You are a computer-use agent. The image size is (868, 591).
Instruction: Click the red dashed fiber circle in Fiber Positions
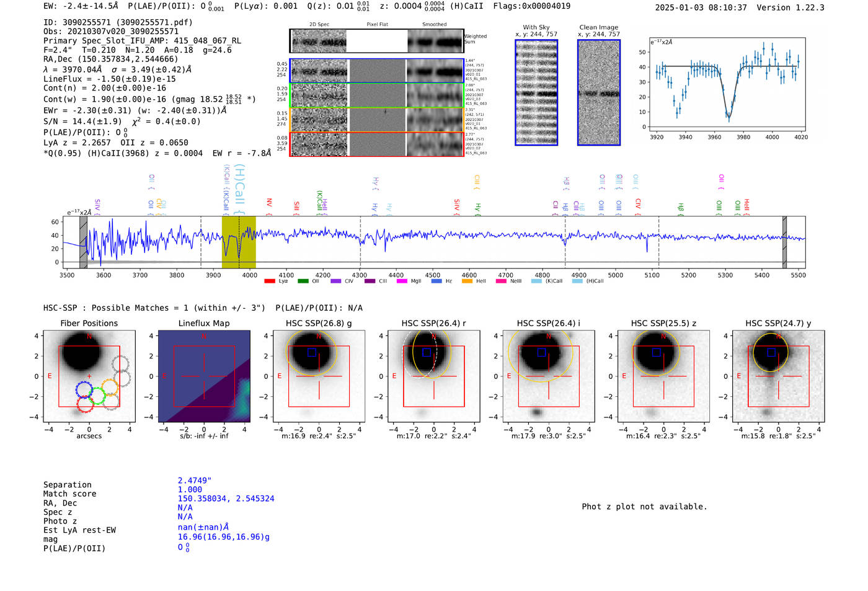(x=86, y=404)
